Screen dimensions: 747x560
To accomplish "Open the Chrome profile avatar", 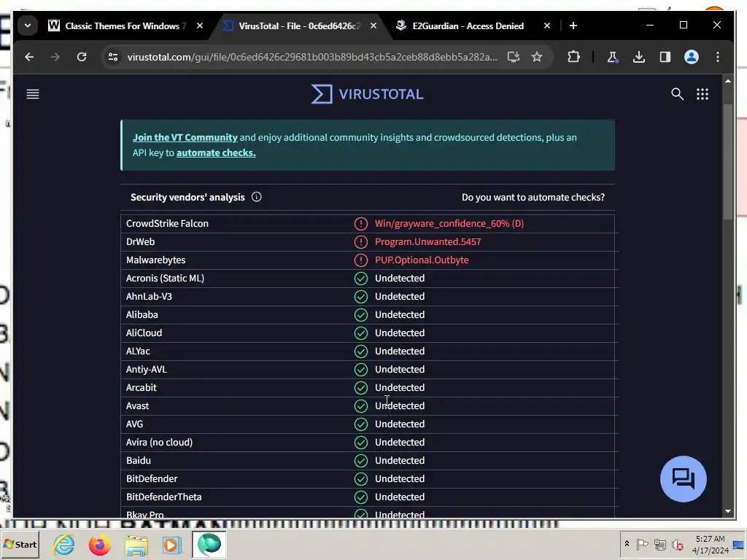I will 692,57.
